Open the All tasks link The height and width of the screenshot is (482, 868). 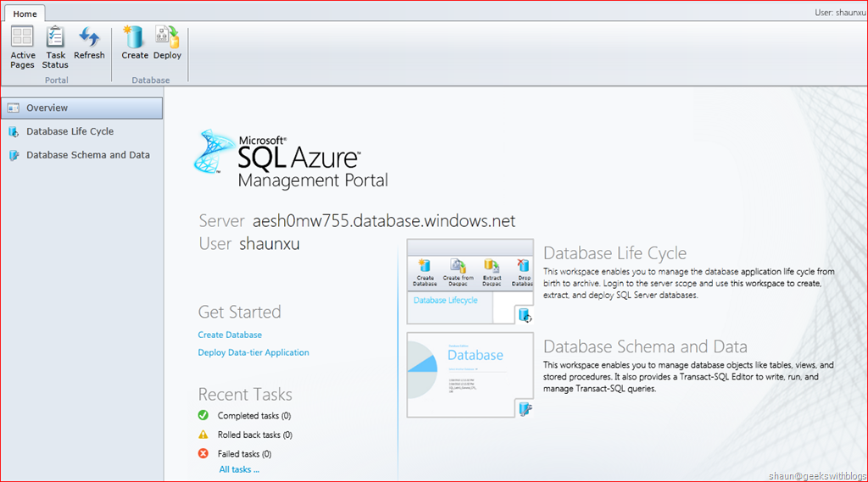(x=239, y=469)
